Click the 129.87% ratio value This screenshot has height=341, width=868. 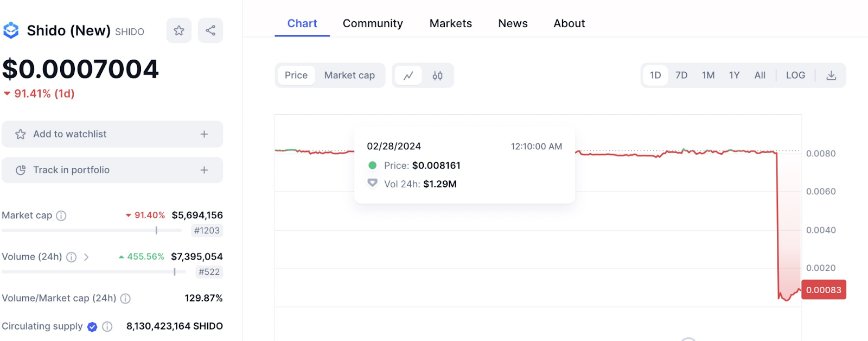[203, 298]
